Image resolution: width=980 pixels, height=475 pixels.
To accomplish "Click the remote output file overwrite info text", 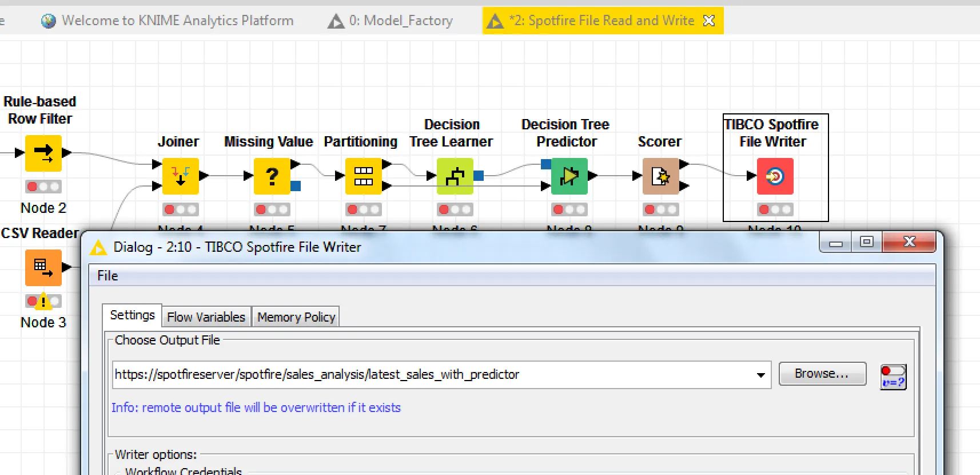I will [256, 407].
